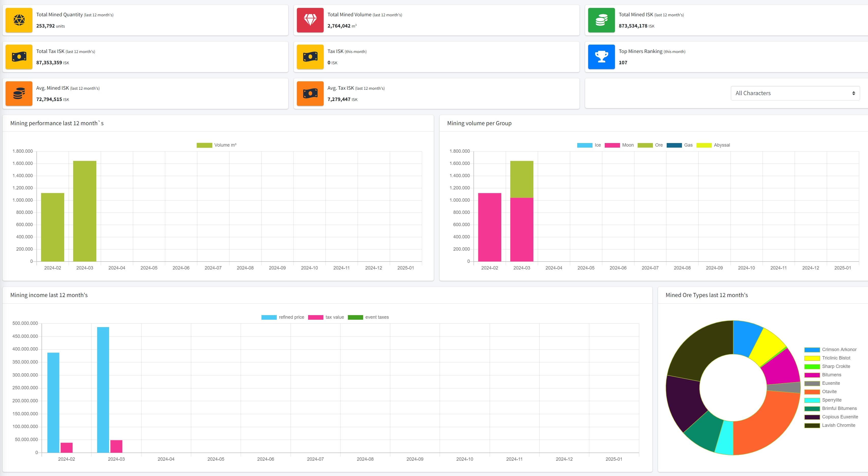Click the red diamond Total Mined Volume icon
Image resolution: width=868 pixels, height=476 pixels.
point(310,20)
